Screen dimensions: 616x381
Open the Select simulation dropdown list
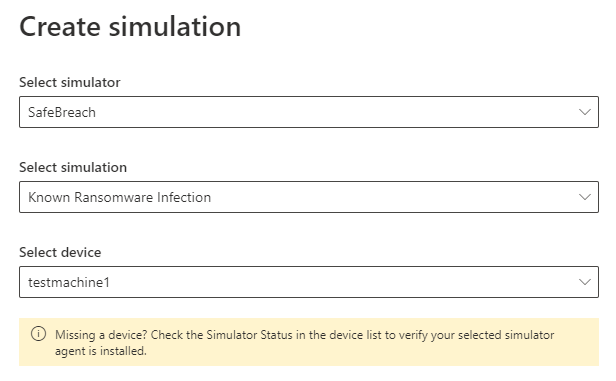tap(309, 197)
